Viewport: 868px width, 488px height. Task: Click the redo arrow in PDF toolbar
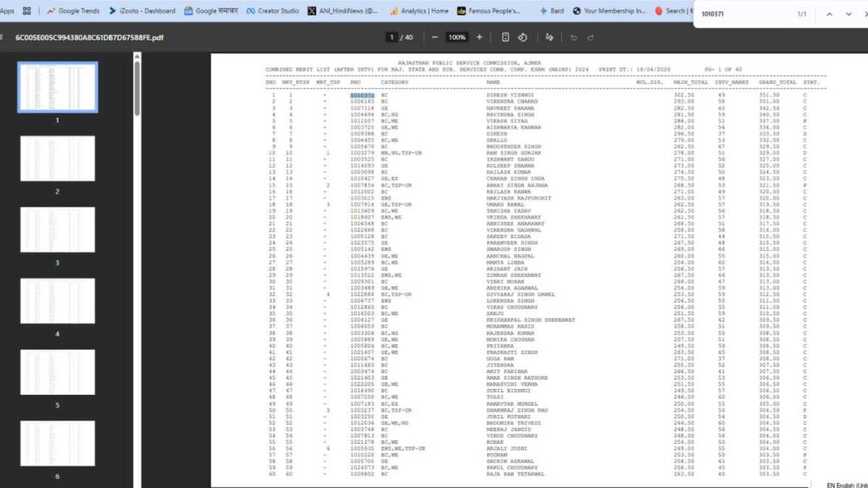pos(591,37)
